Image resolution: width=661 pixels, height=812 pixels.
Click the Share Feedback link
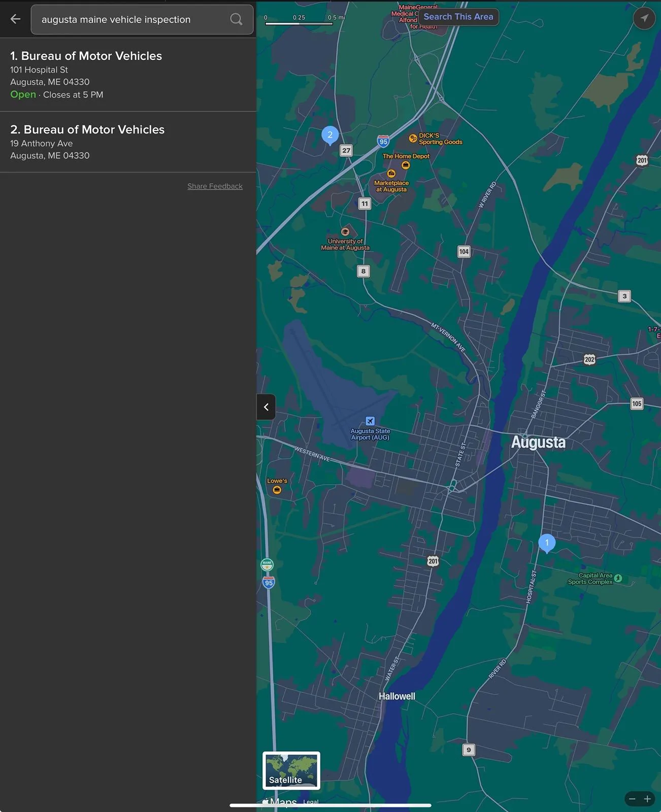(x=215, y=186)
